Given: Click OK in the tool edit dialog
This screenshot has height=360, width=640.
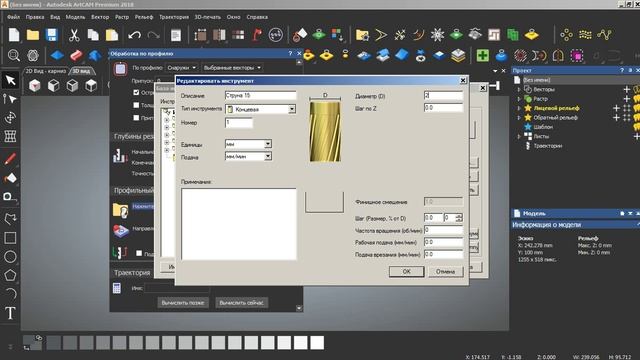Looking at the screenshot, I should click(x=407, y=271).
